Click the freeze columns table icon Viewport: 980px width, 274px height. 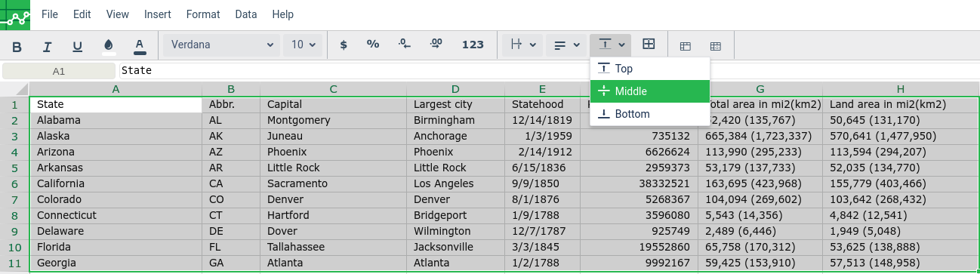point(715,46)
